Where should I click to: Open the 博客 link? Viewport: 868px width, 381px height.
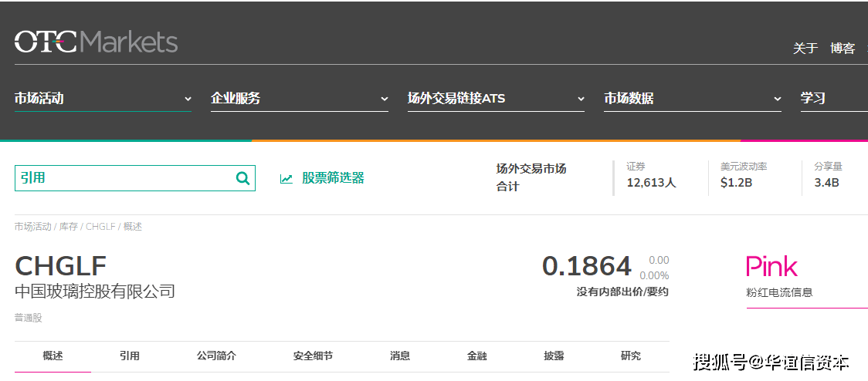point(843,48)
